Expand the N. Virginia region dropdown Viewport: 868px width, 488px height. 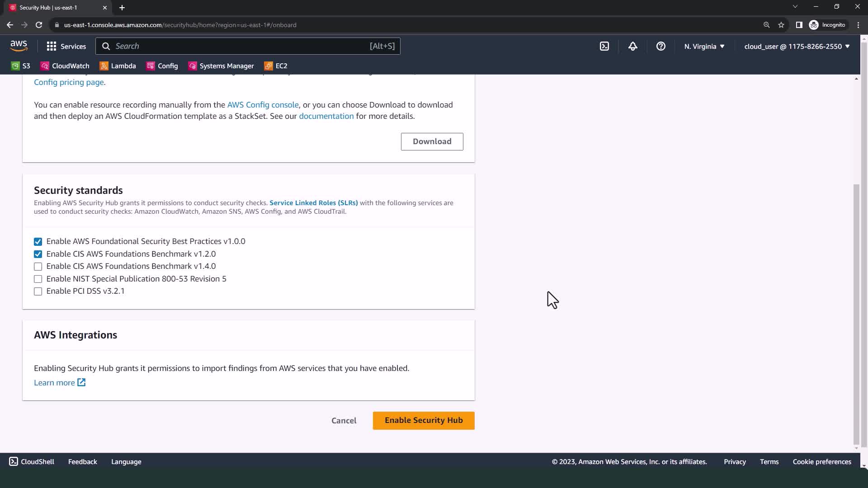click(704, 46)
